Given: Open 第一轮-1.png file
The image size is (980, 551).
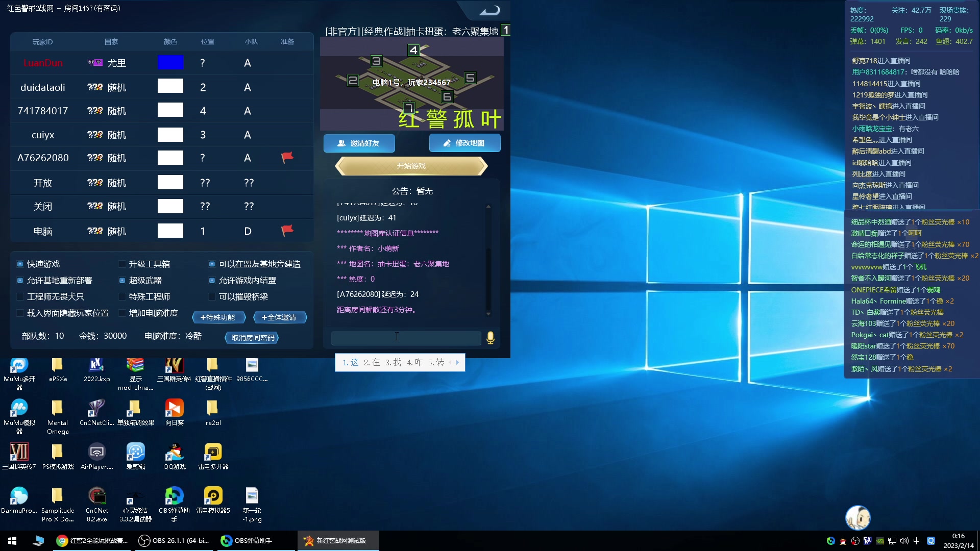Looking at the screenshot, I should pyautogui.click(x=252, y=505).
